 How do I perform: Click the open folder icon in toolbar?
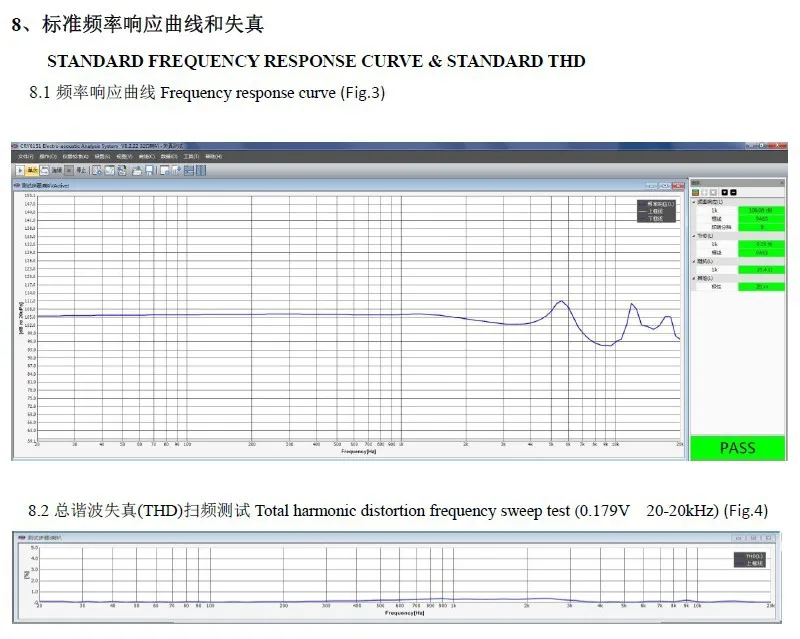click(x=137, y=170)
